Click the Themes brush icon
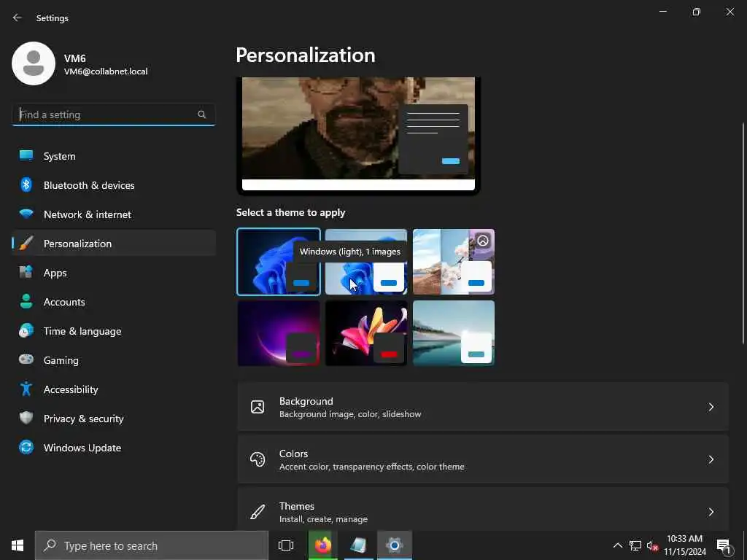Screen dimensions: 747x560 point(258,512)
